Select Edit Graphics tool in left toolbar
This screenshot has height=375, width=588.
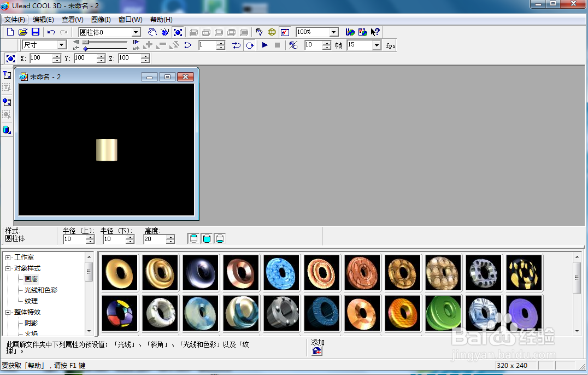[x=7, y=115]
